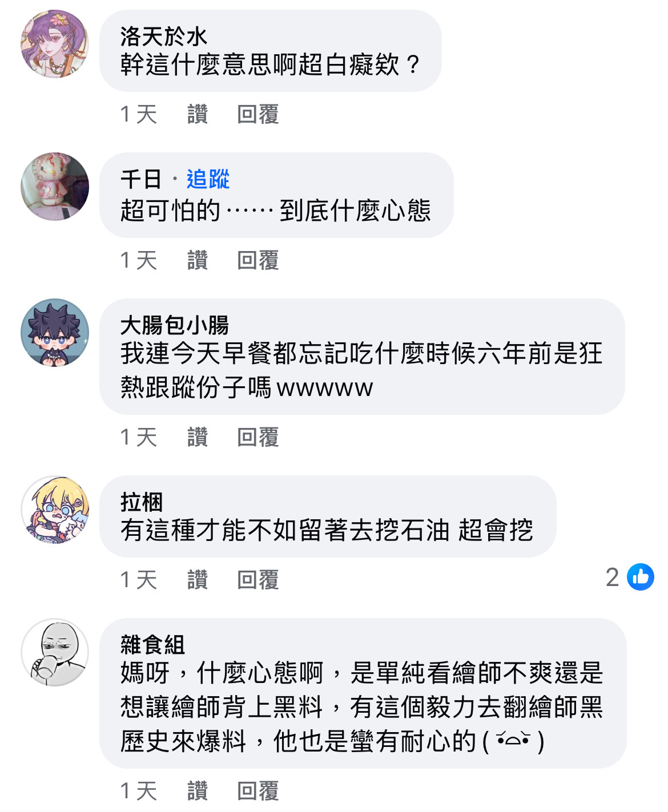Open the commenter name 雜食組
This screenshot has width=668, height=812.
[x=152, y=645]
